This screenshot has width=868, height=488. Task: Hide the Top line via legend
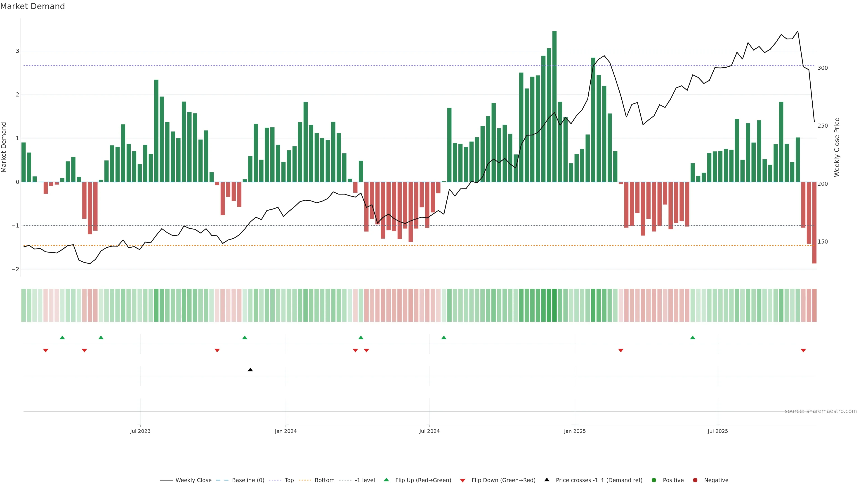289,480
